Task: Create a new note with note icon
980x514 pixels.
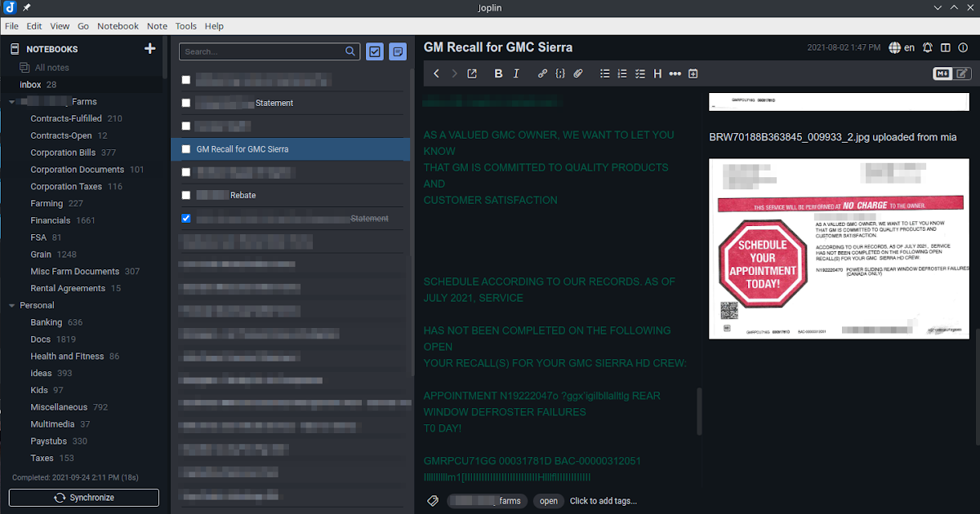Action: coord(398,51)
